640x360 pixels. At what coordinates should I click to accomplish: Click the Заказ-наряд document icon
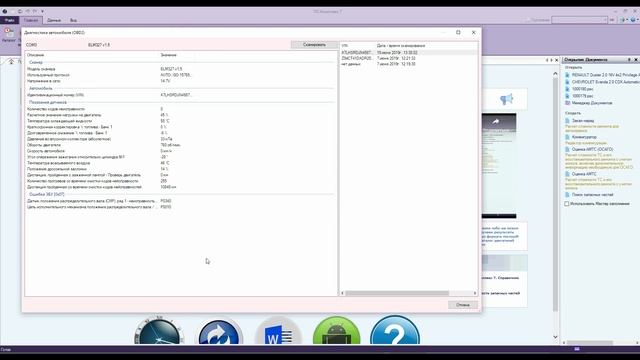[567, 121]
